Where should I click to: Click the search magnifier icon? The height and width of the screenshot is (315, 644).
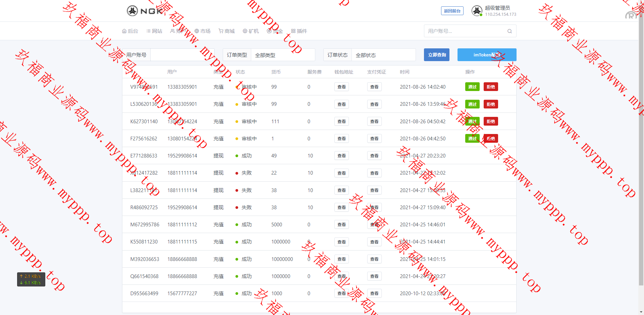tap(509, 31)
